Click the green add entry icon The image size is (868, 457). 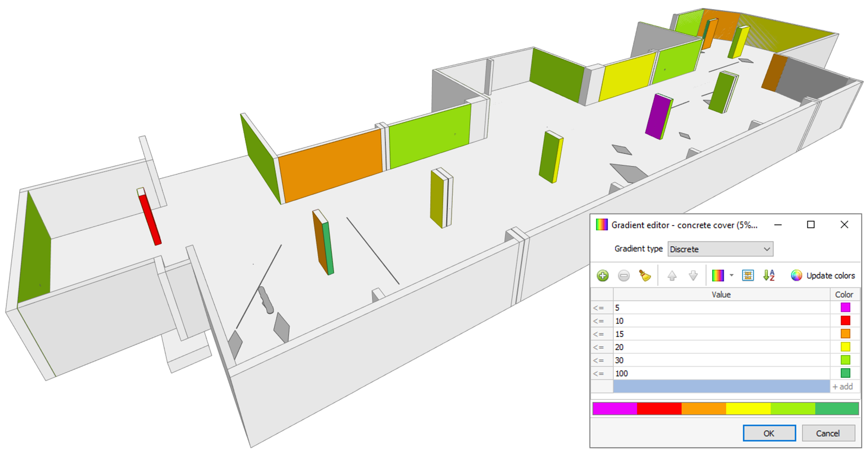(603, 276)
